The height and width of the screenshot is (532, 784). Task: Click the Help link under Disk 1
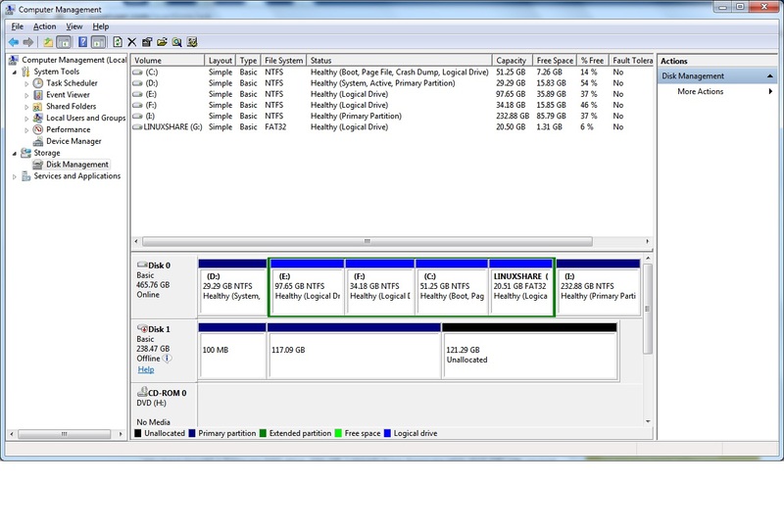pyautogui.click(x=145, y=369)
